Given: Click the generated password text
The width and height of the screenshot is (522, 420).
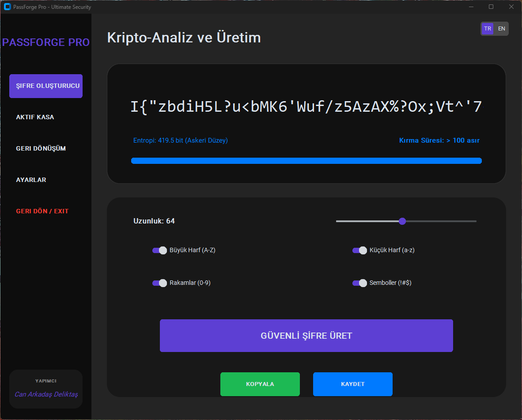Looking at the screenshot, I should pyautogui.click(x=306, y=107).
